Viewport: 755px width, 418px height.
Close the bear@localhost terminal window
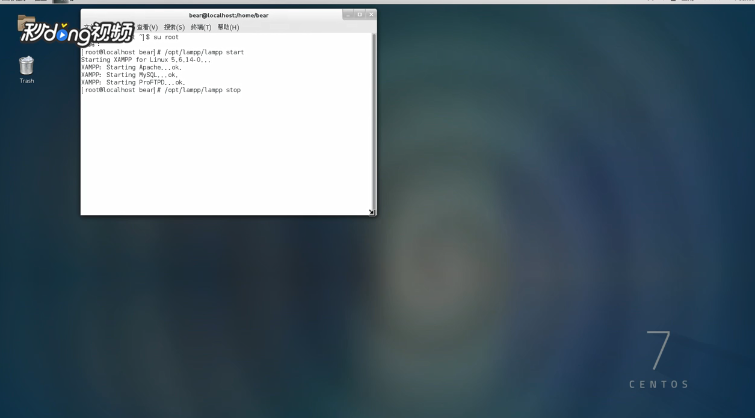(371, 14)
